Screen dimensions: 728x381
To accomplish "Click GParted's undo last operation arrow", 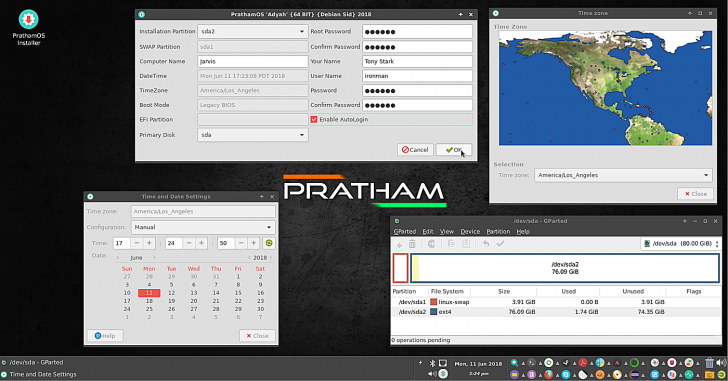I will click(486, 244).
